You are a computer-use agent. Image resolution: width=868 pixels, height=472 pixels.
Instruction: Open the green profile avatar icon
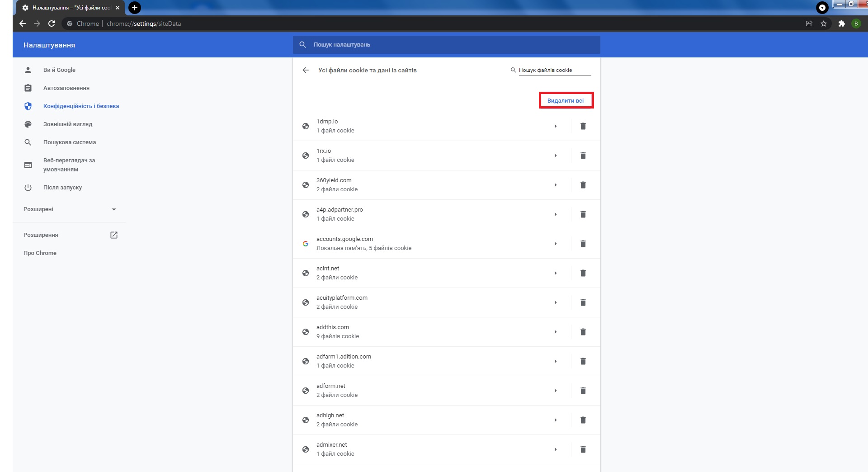(856, 24)
